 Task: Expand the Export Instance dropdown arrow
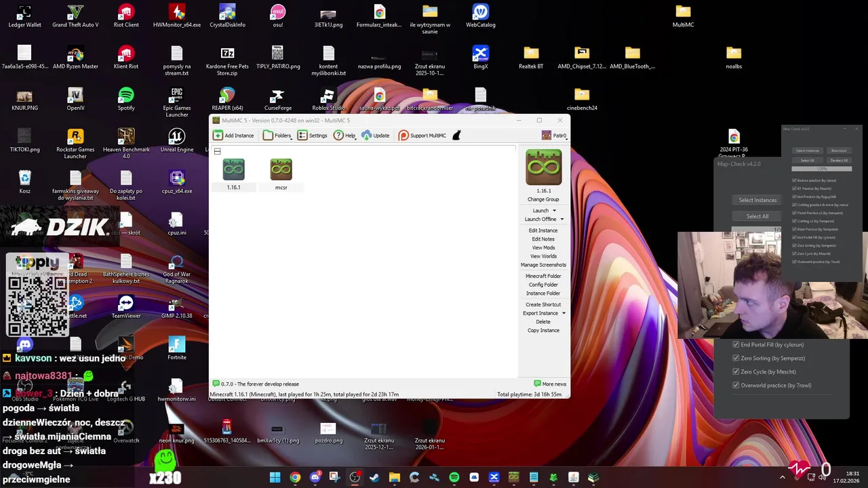pos(564,313)
